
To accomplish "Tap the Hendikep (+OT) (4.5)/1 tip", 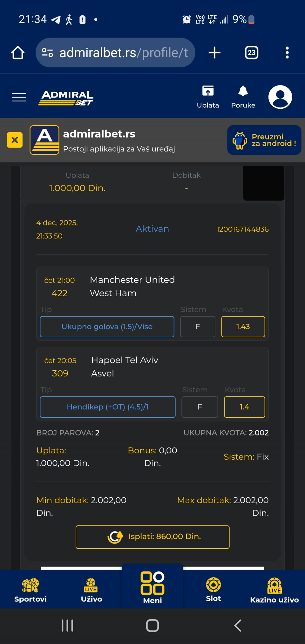I will (107, 407).
